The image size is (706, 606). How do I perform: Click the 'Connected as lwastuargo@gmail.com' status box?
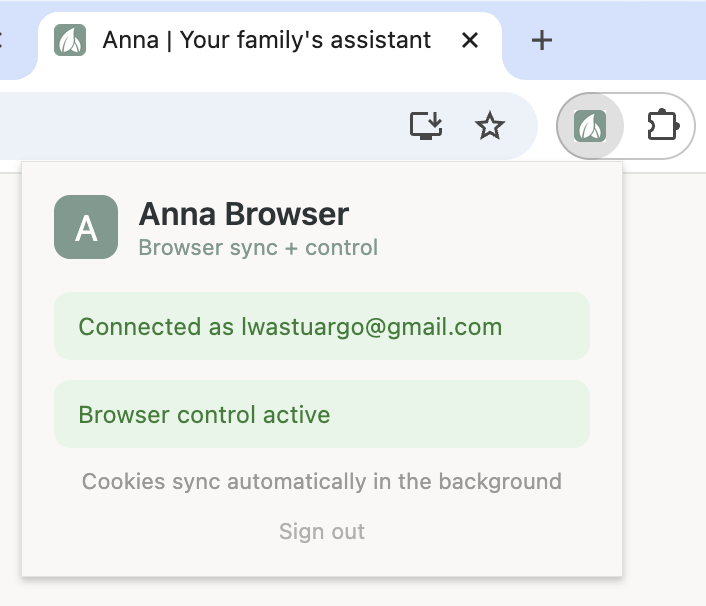(322, 326)
